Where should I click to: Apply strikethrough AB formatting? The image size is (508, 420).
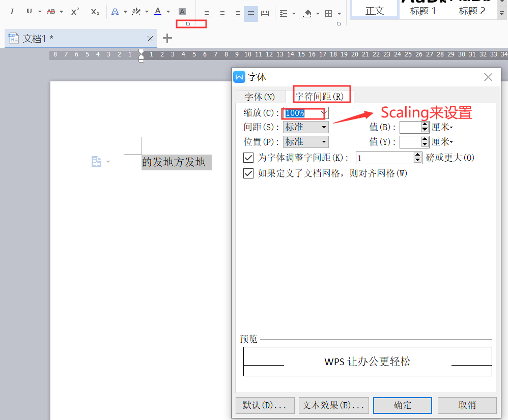tap(51, 12)
